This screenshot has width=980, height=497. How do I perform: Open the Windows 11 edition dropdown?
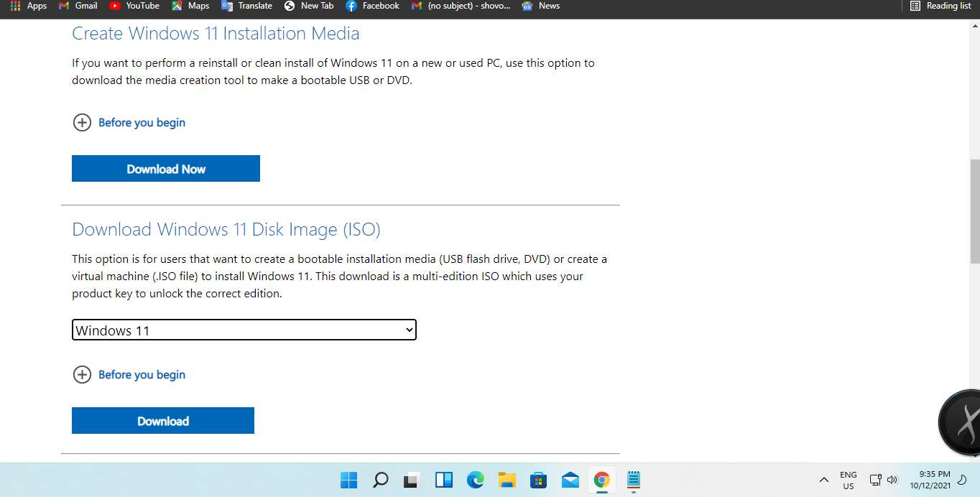[x=244, y=330]
